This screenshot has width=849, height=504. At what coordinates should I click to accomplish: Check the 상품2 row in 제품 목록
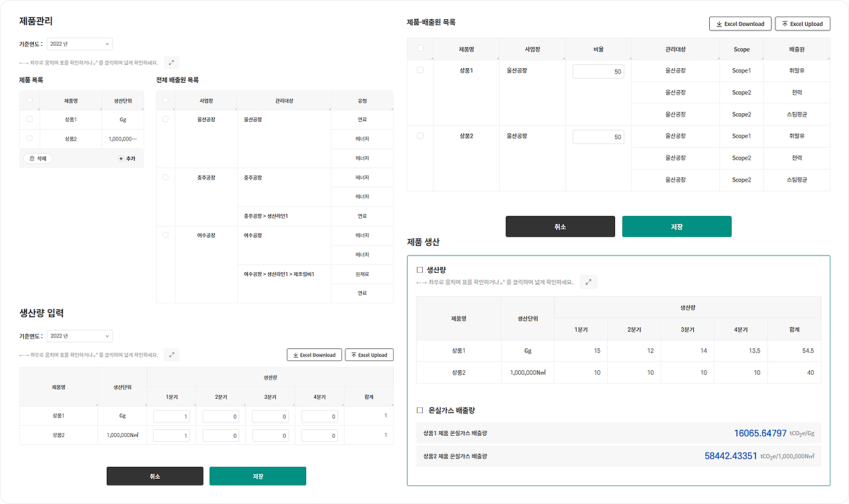(x=29, y=138)
